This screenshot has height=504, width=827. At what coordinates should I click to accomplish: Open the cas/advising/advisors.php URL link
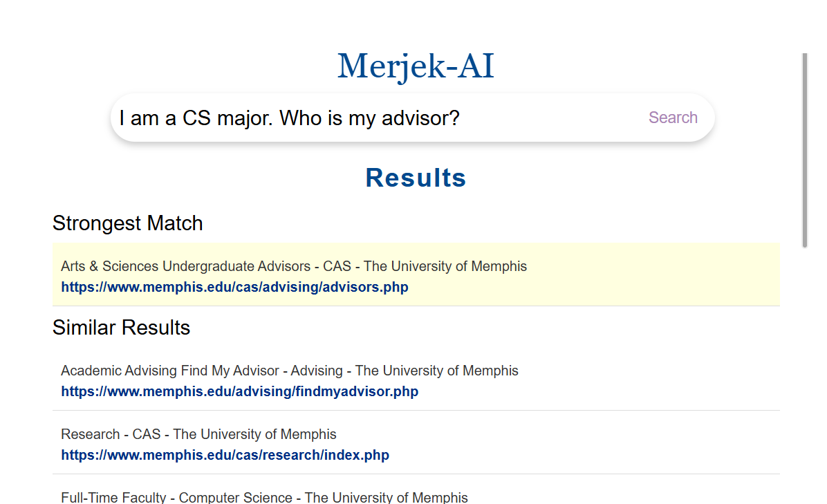(234, 287)
